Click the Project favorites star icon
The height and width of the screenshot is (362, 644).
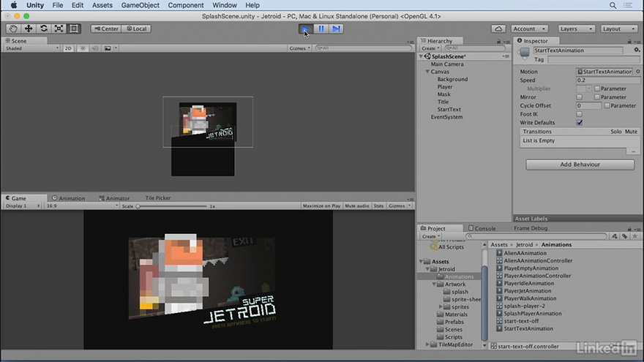point(635,236)
